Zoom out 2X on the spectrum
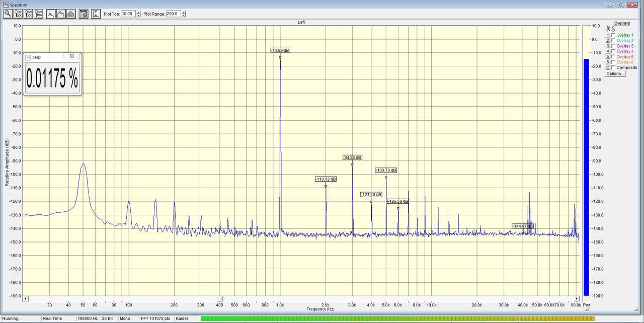Viewport: 644px width, 323px height. pos(28,14)
